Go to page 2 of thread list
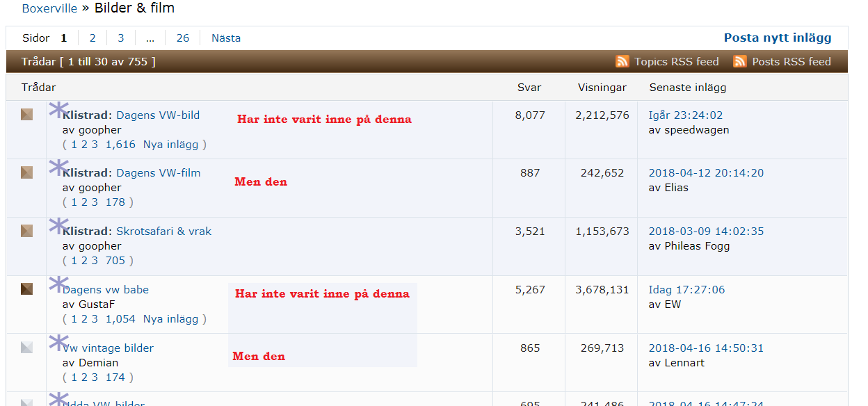868x406 pixels. 93,38
